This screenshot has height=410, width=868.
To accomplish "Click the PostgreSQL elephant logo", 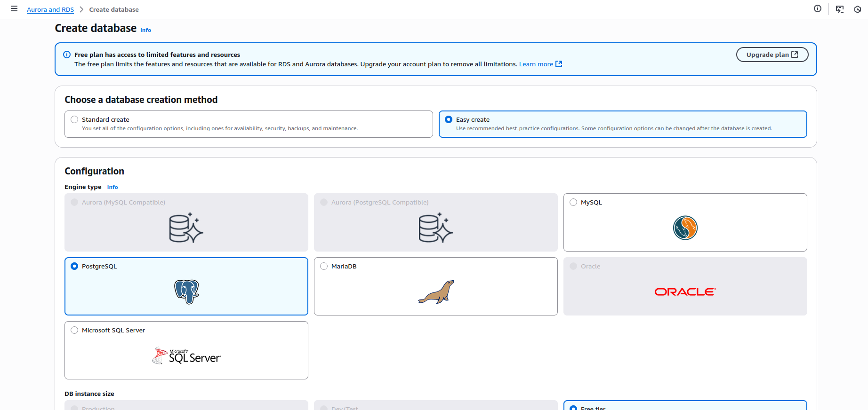I will pos(186,292).
